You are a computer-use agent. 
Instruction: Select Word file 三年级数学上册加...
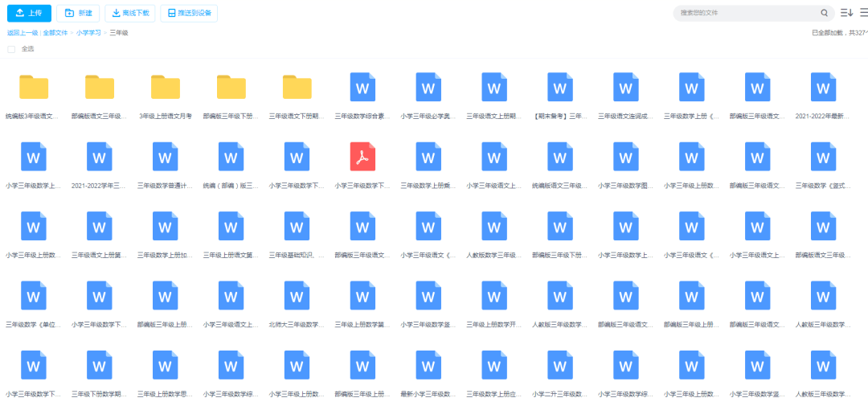tap(166, 226)
